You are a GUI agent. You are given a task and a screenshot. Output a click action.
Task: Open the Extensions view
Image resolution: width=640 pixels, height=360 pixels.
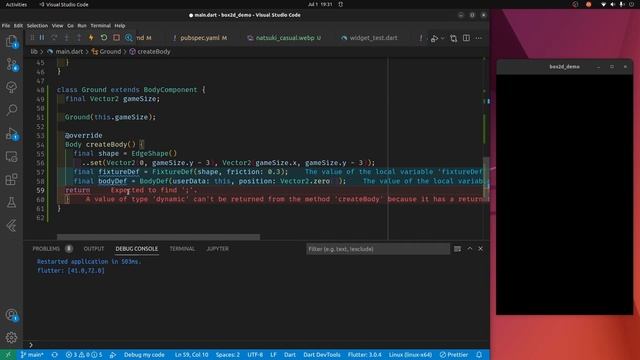[x=11, y=179]
